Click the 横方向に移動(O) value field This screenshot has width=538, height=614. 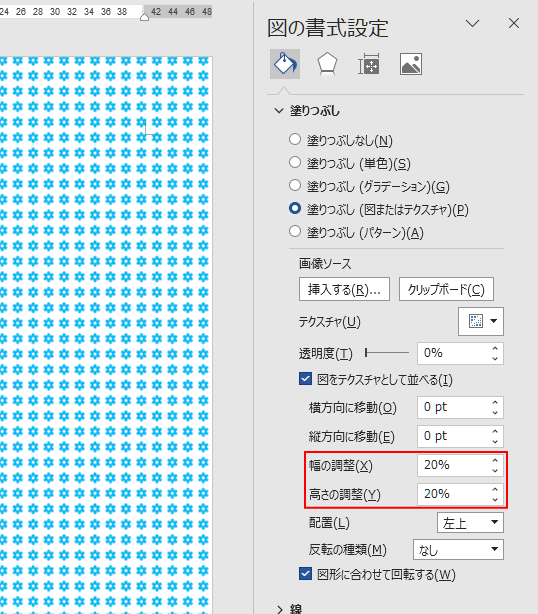[x=453, y=407]
